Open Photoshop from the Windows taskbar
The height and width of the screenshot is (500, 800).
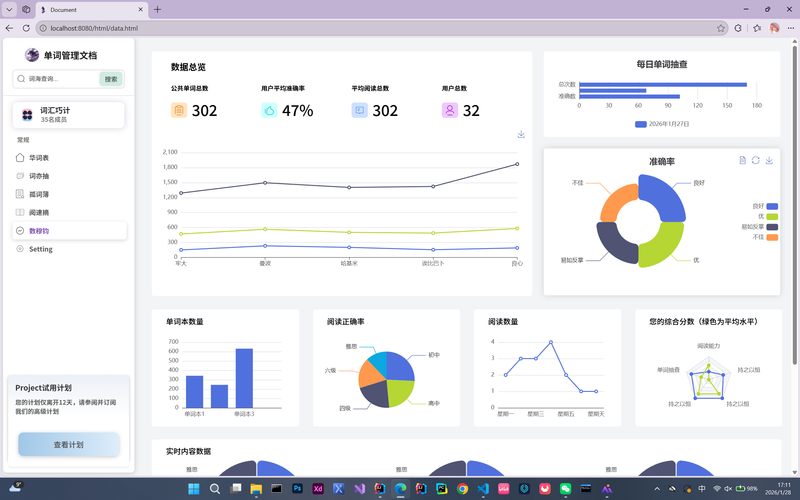(x=297, y=489)
